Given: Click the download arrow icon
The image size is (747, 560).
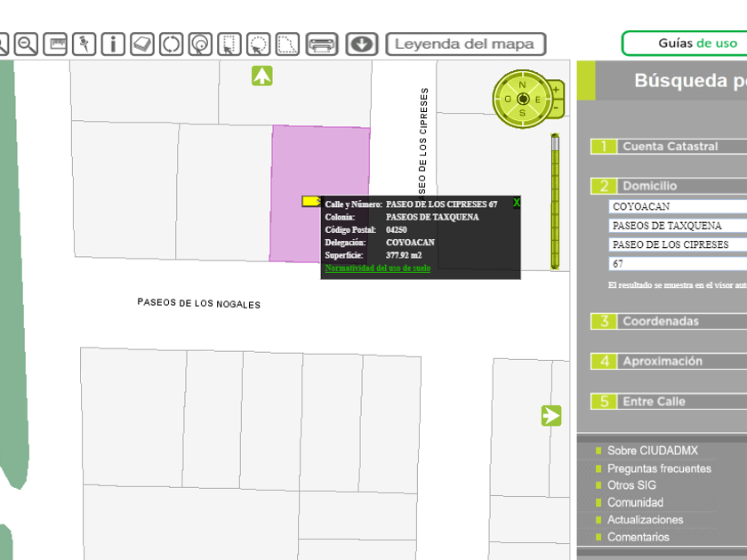Looking at the screenshot, I should point(362,44).
